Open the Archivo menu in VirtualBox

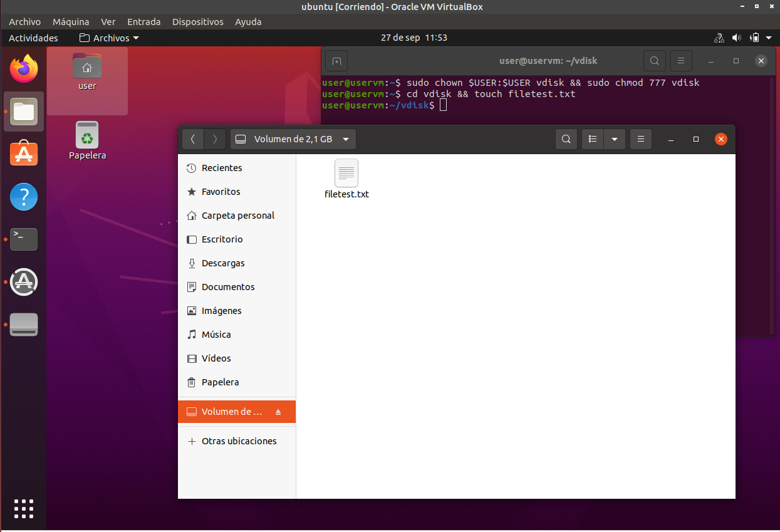pyautogui.click(x=25, y=22)
